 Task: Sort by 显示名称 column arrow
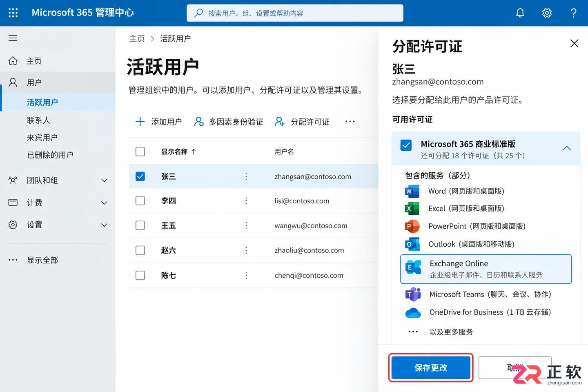pos(194,152)
